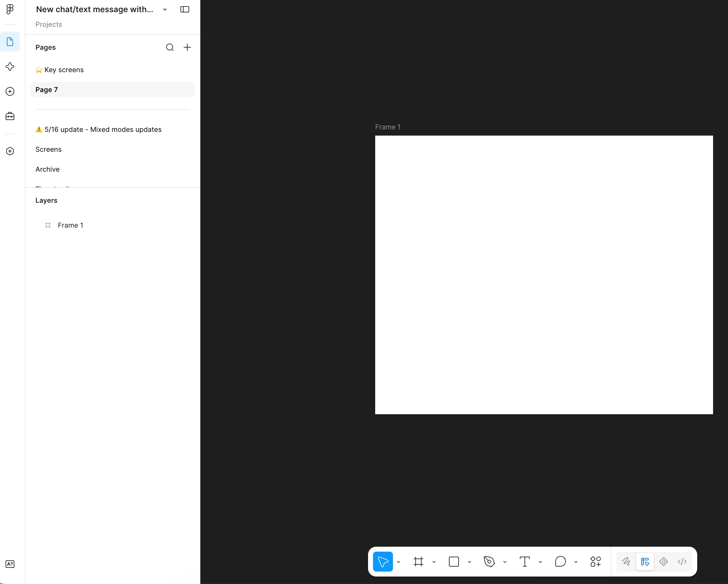Viewport: 728px width, 584px height.
Task: Open the toolbox assets icon in sidebar
Action: pyautogui.click(x=10, y=117)
